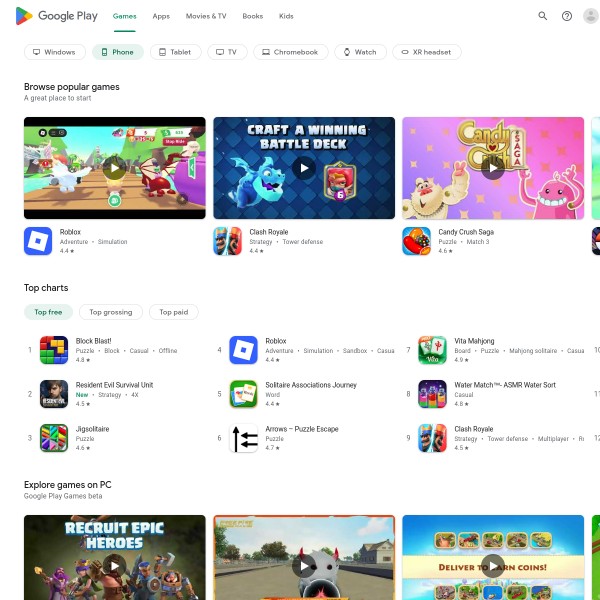Click the Vita Mahjong title
Screen dimensions: 600x600
click(474, 341)
